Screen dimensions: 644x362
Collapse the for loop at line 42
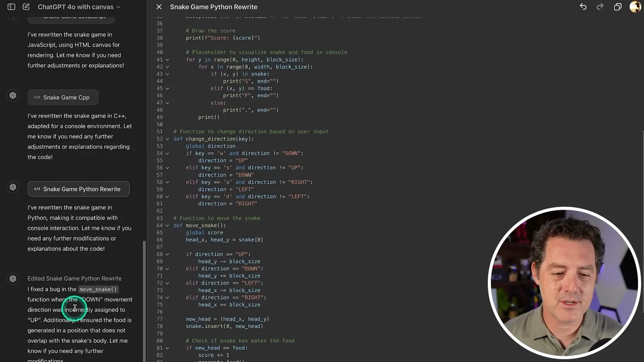pos(167,67)
